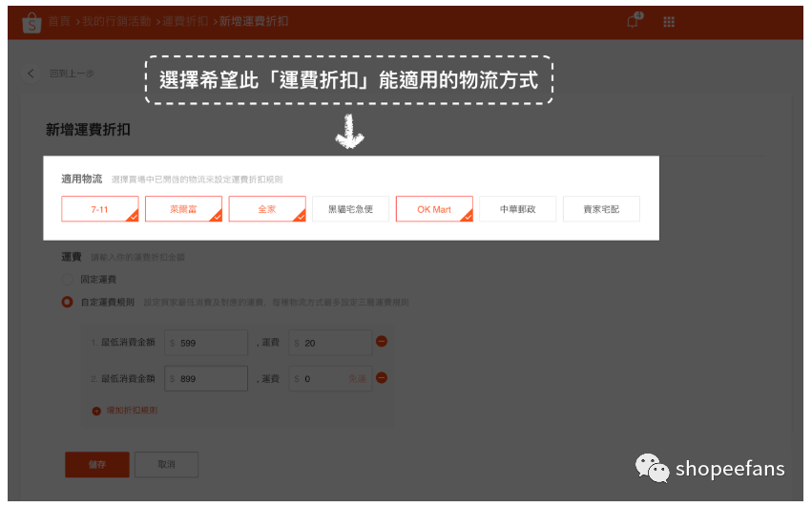Open the notifications bell icon

634,21
